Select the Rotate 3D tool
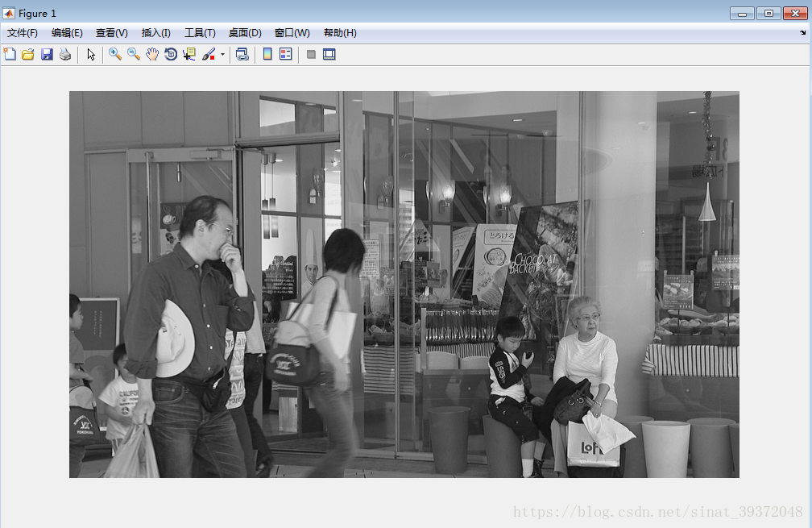Screen dimensions: 812x528 (x=171, y=54)
